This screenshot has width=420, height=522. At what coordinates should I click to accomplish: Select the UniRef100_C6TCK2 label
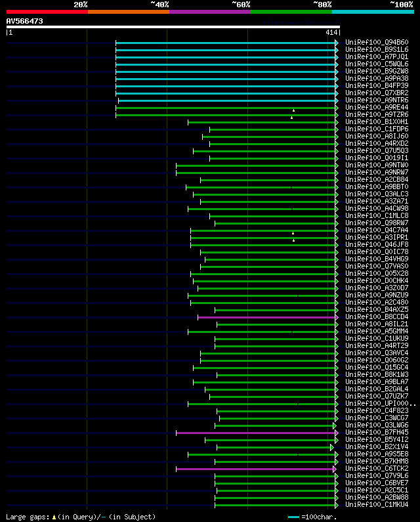click(377, 468)
